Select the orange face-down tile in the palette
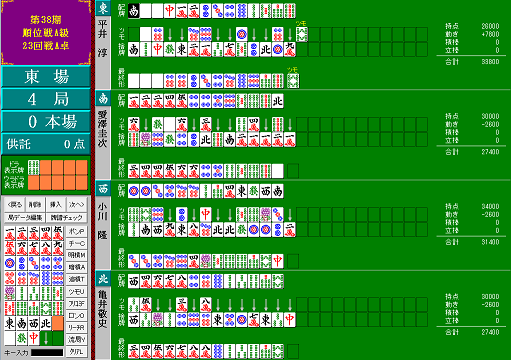511x360 pixels. (58, 323)
